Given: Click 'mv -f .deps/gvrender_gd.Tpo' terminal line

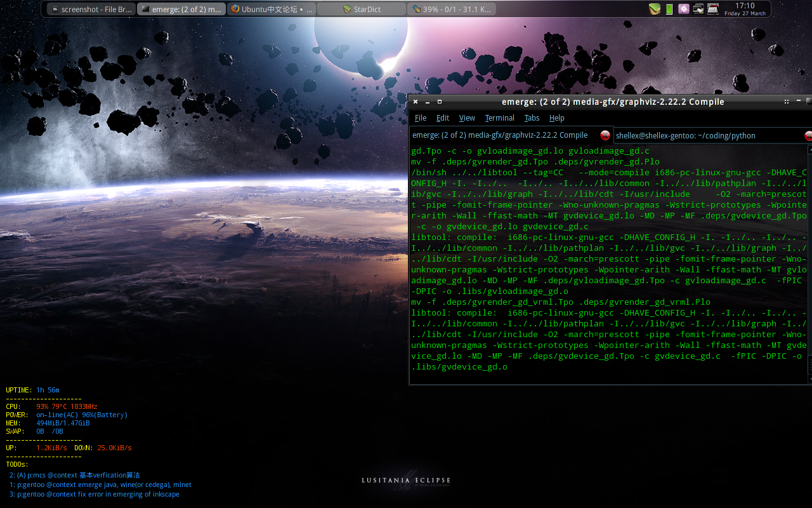Looking at the screenshot, I should click(535, 161).
